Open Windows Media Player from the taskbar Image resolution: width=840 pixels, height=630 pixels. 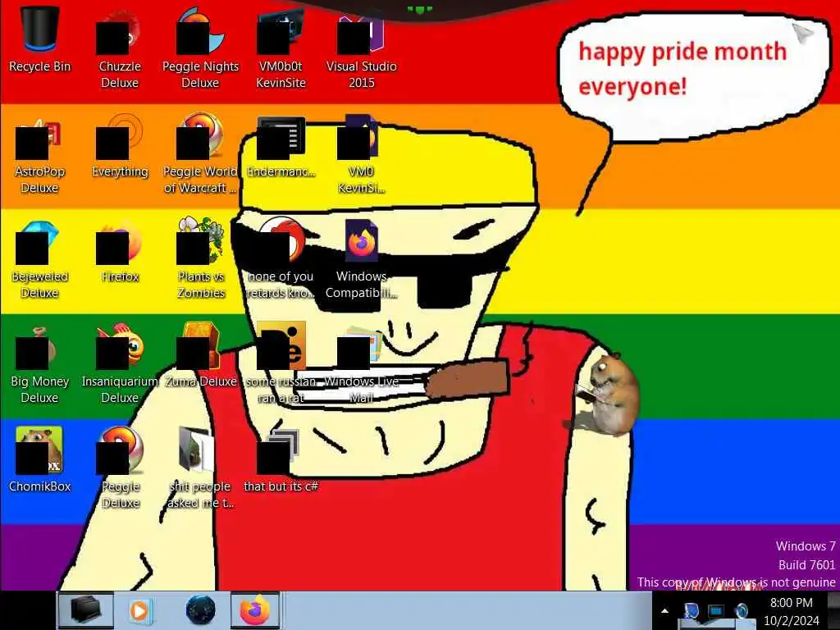[x=139, y=610]
